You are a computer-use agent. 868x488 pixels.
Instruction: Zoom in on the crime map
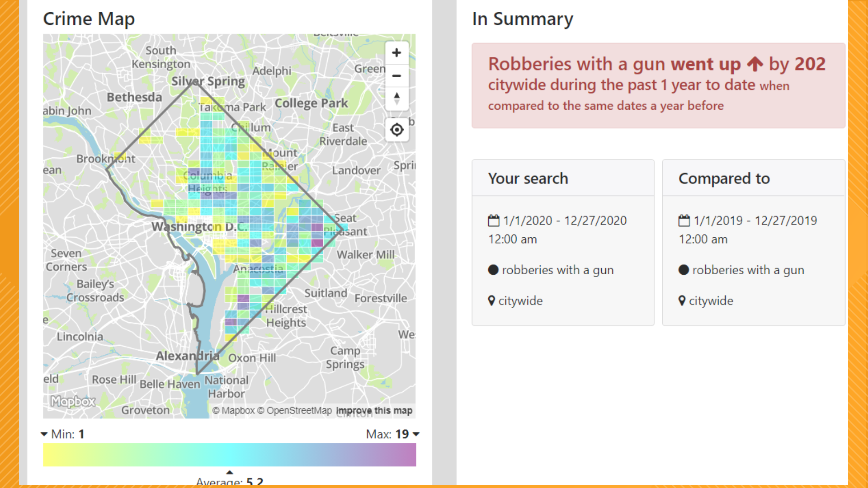396,52
